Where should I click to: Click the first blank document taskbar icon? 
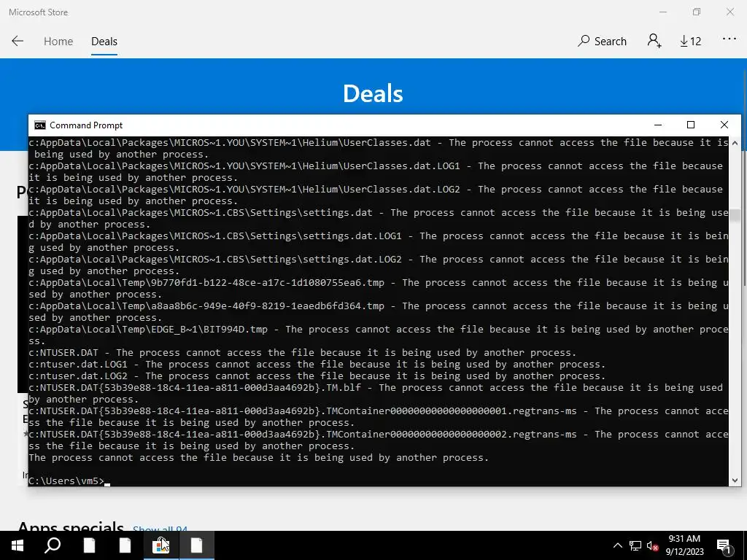click(x=89, y=545)
